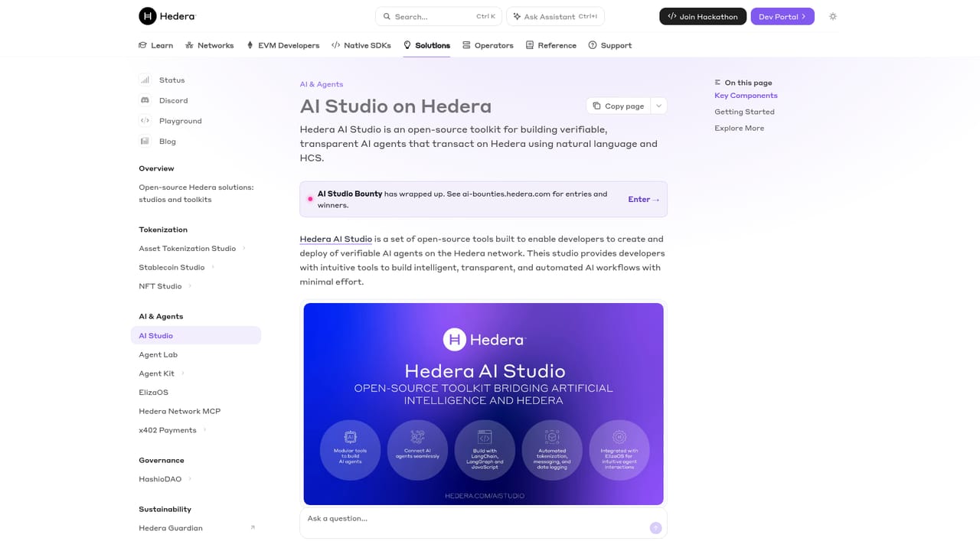Click the Copy page button
The height and width of the screenshot is (551, 980).
click(x=618, y=106)
